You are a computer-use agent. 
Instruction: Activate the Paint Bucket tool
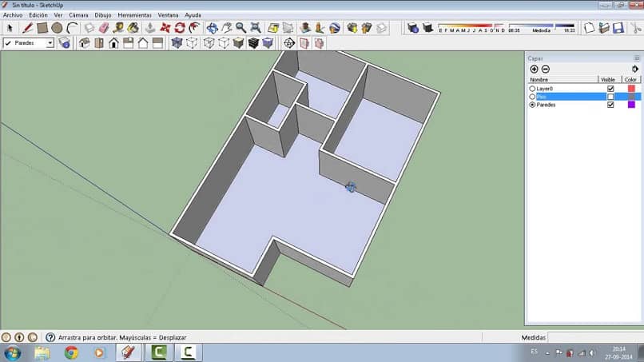point(133,28)
